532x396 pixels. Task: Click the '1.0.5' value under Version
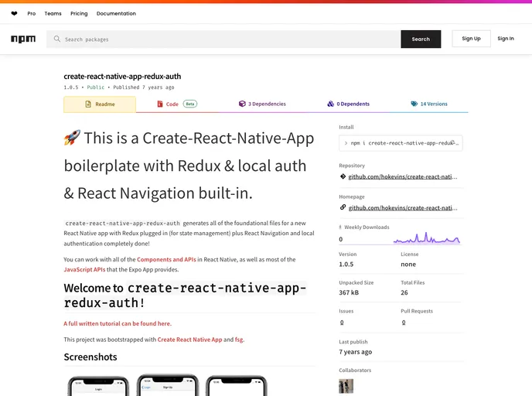click(x=346, y=265)
